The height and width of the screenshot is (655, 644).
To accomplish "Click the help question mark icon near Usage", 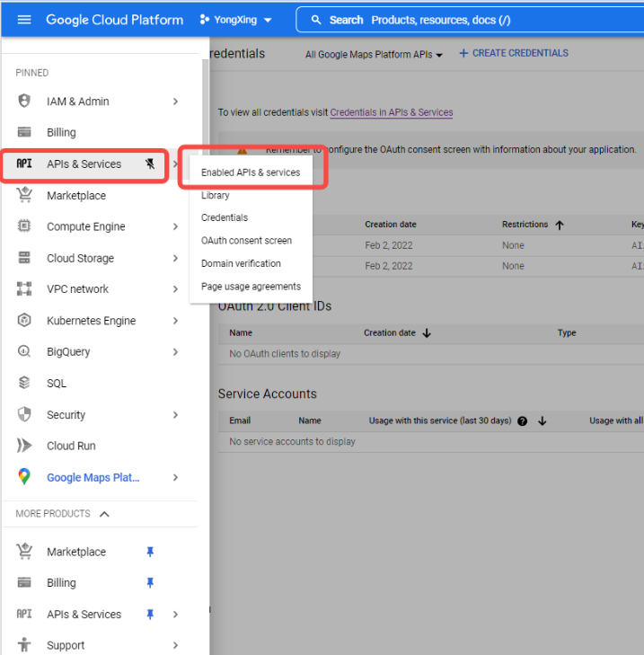I will [x=522, y=421].
